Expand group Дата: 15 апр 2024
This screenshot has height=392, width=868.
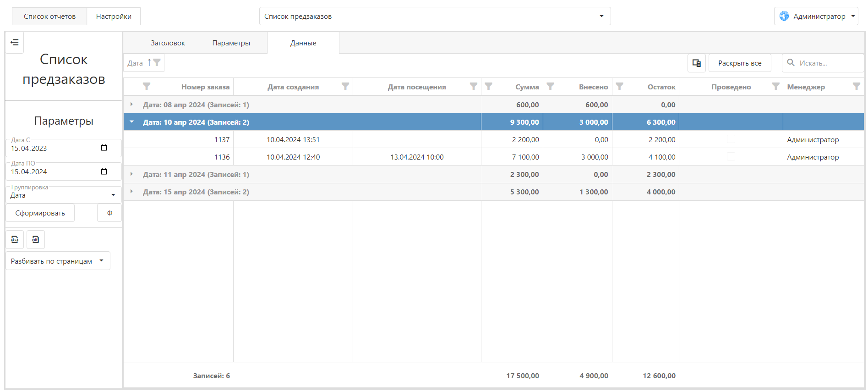coord(131,192)
